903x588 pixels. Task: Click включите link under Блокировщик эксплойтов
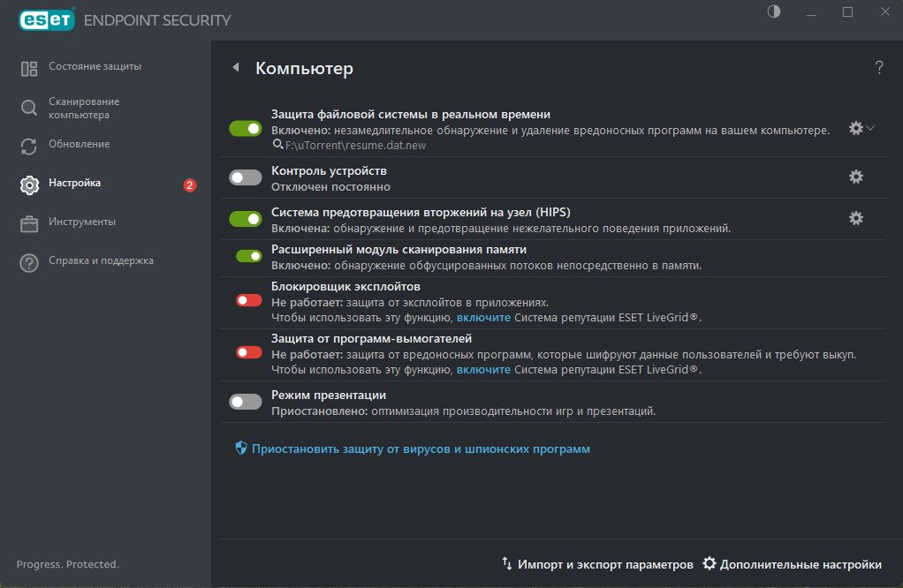483,318
